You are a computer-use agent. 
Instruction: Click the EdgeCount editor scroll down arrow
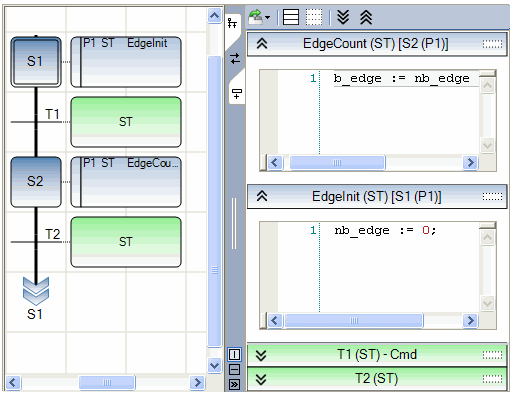(487, 145)
